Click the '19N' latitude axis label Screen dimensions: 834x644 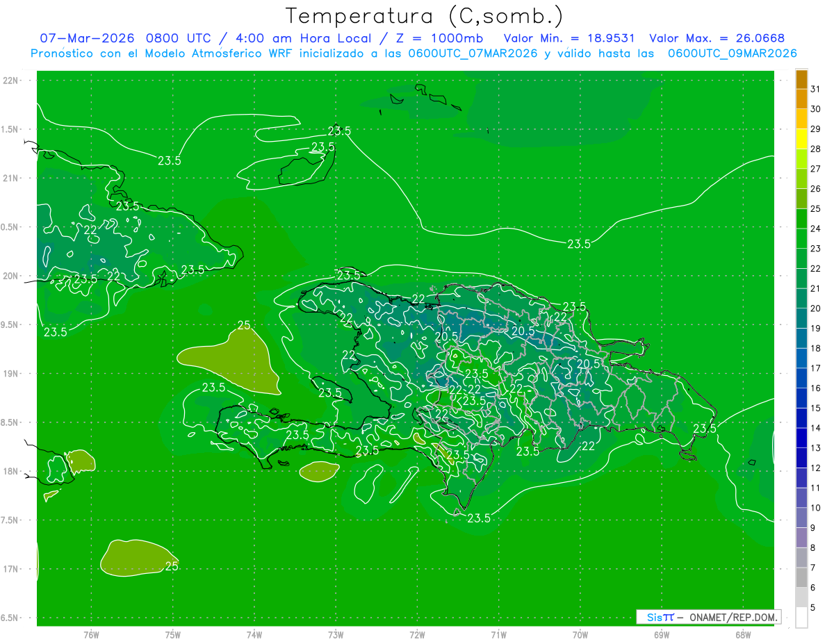click(12, 374)
